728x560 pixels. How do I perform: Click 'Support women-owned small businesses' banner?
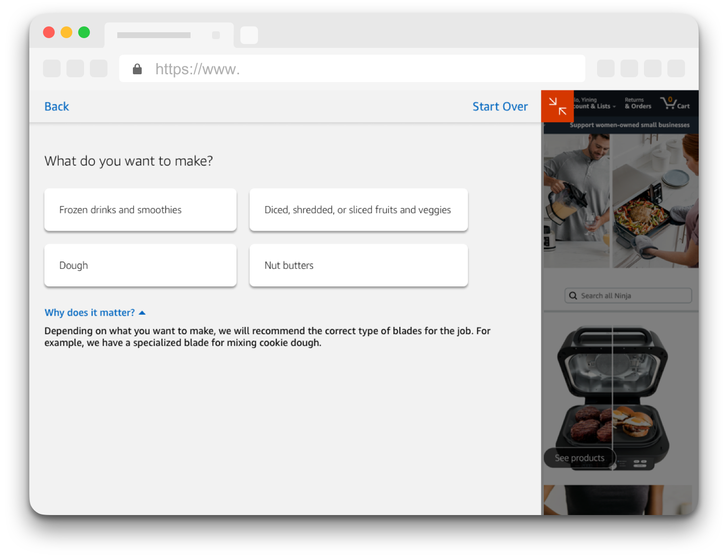(629, 125)
